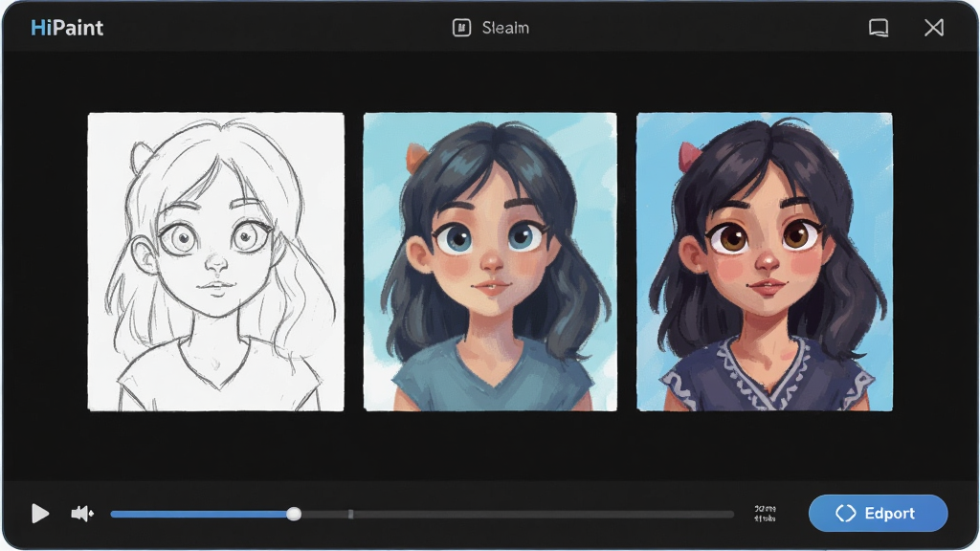Click the progress slider handle
This screenshot has width=980, height=551.
point(294,514)
